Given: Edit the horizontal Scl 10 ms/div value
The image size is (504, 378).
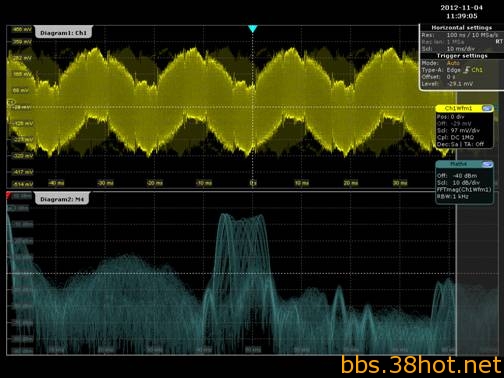Looking at the screenshot, I should (461, 49).
